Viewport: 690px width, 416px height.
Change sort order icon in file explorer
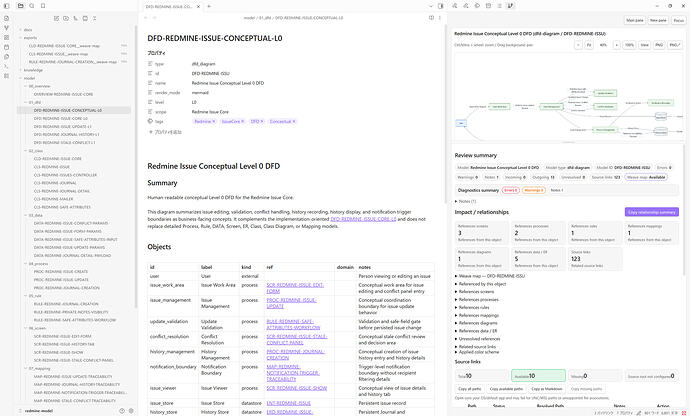(x=76, y=18)
